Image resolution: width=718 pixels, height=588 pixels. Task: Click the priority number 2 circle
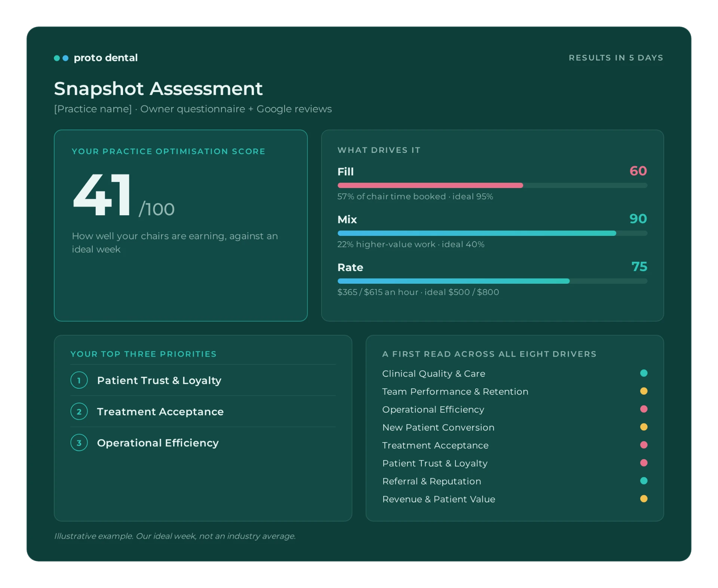(x=79, y=412)
